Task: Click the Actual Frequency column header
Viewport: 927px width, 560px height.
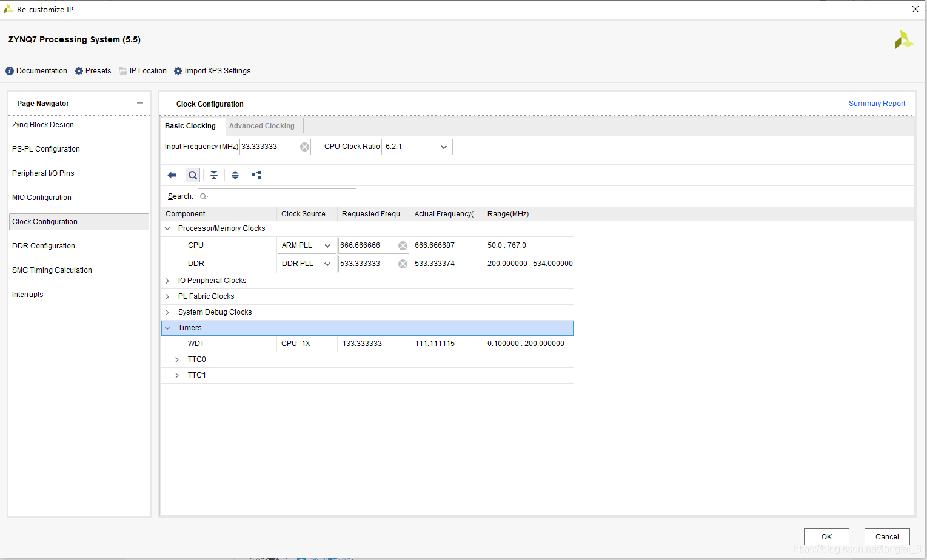Action: pyautogui.click(x=446, y=214)
